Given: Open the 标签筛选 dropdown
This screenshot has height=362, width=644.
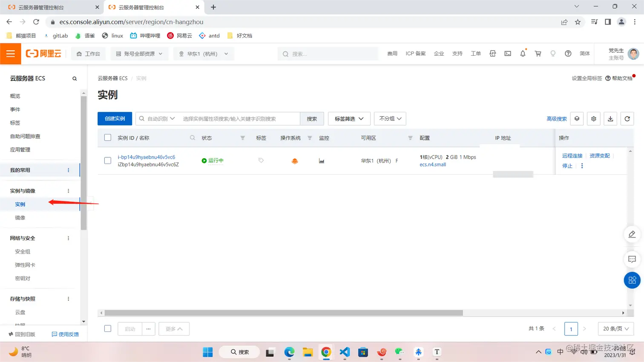Looking at the screenshot, I should point(348,119).
